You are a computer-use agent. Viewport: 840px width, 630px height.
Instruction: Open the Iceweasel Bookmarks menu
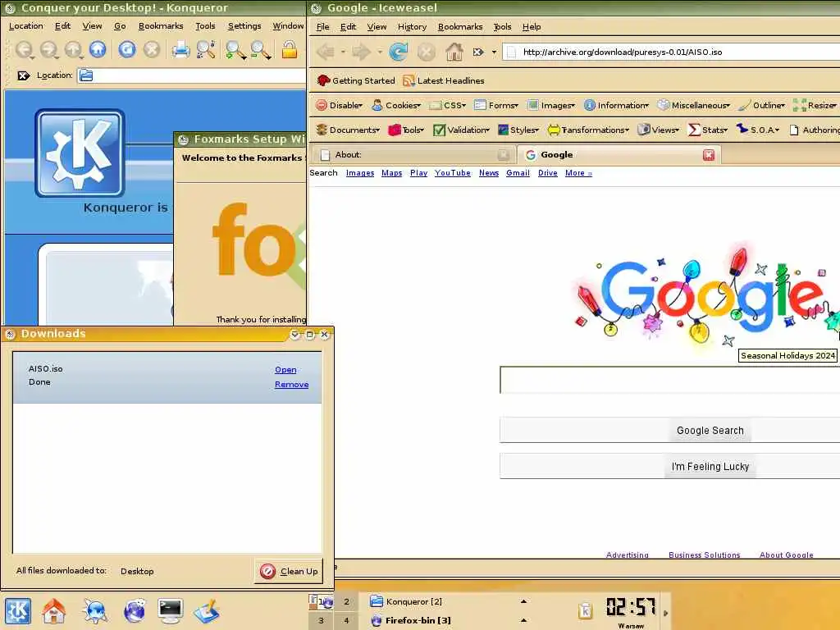point(459,27)
